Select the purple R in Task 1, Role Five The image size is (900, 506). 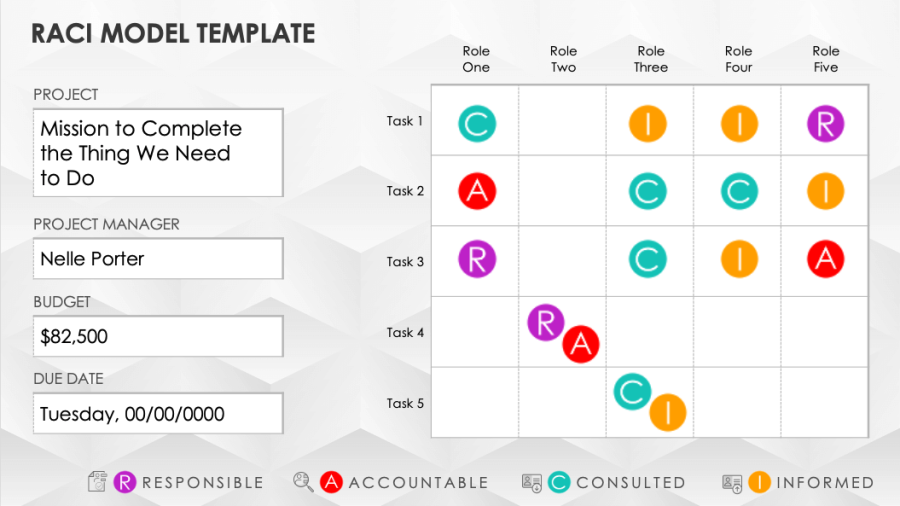coord(826,124)
